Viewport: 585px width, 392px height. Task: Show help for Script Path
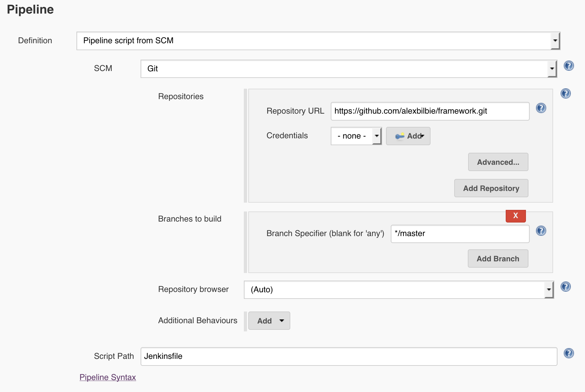[569, 353]
